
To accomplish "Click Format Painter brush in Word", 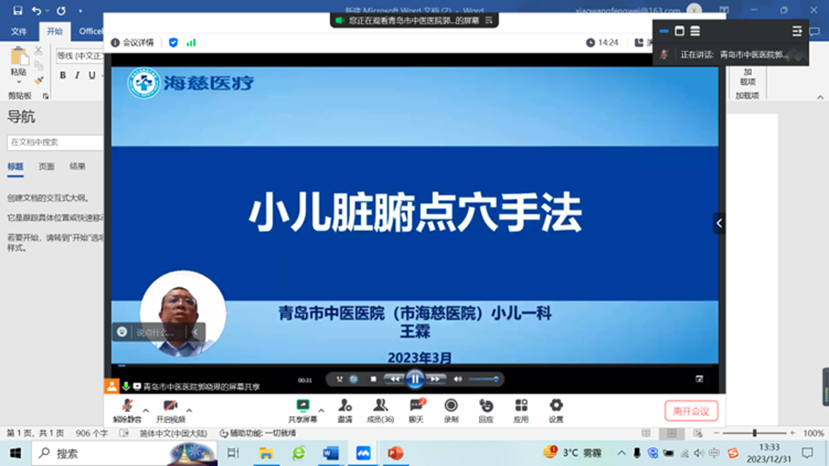I will click(x=39, y=80).
